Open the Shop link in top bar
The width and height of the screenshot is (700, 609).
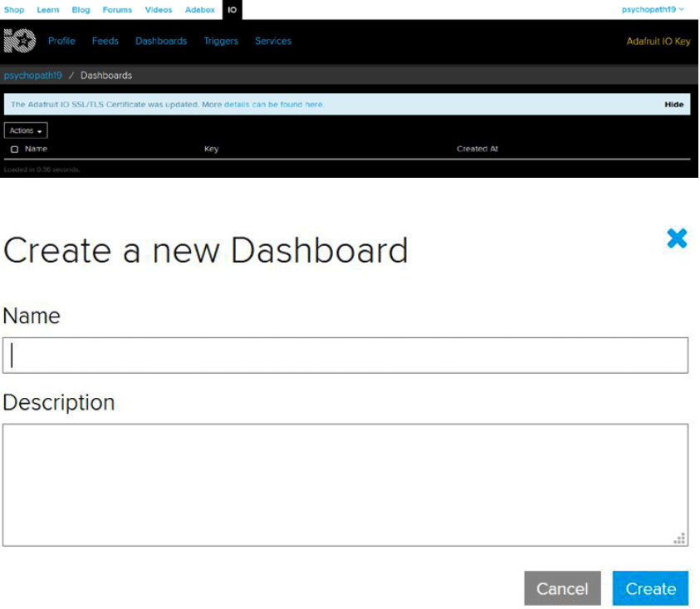tap(14, 10)
